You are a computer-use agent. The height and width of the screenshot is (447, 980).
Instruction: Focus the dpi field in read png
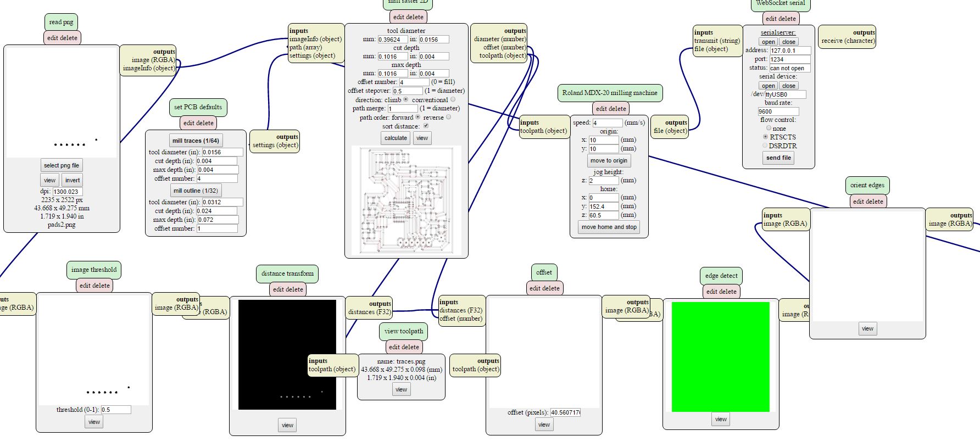coord(67,192)
